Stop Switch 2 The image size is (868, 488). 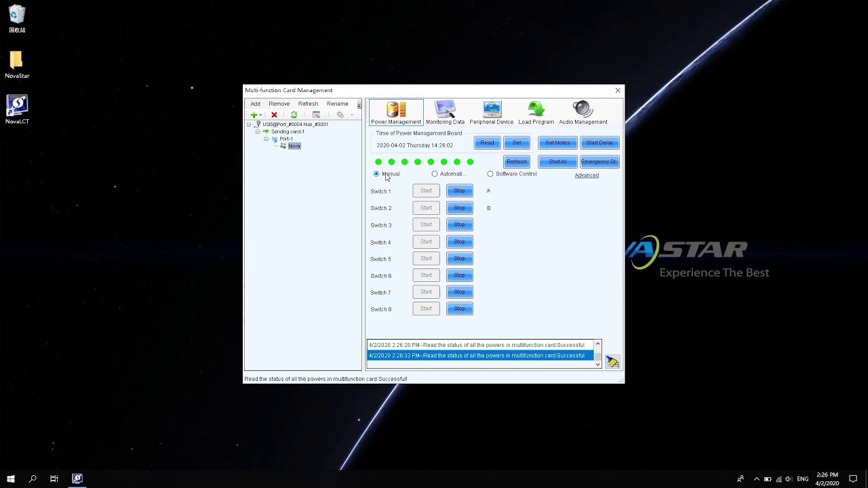pos(460,208)
